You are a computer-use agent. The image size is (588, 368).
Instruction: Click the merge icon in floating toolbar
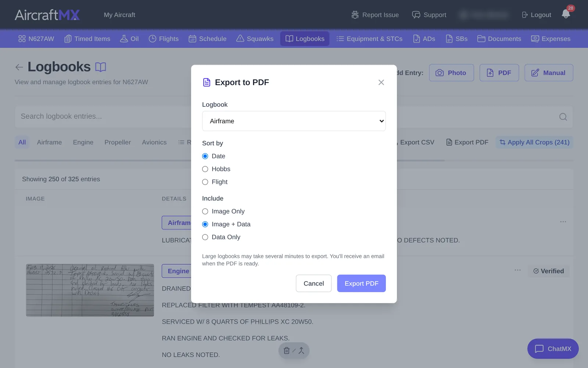click(x=301, y=351)
